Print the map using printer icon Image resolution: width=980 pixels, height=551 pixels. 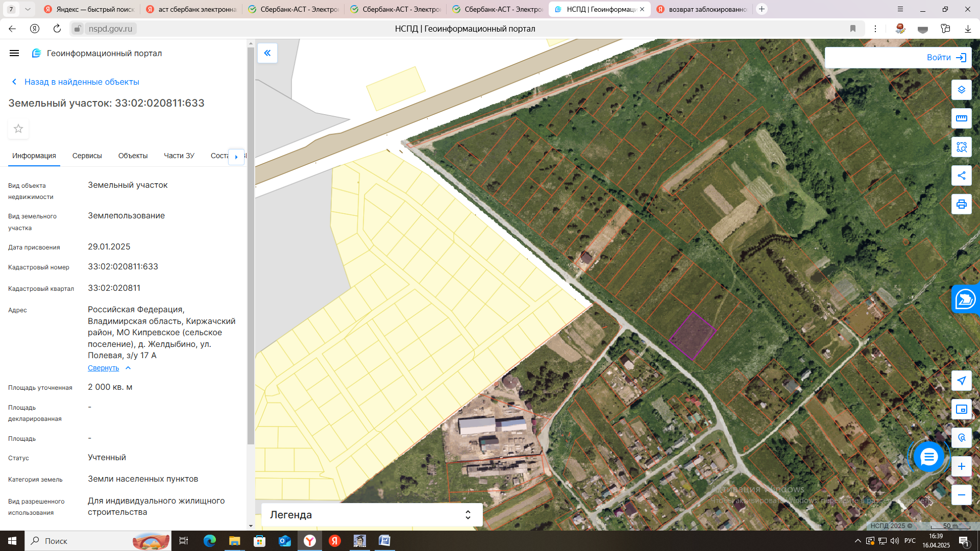[961, 204]
